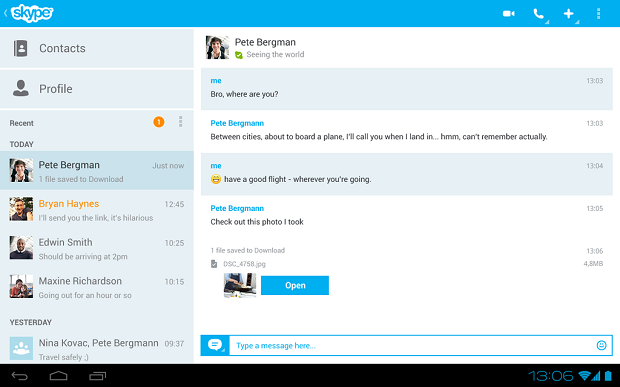Select the 'have a good flight' message

pos(298,179)
